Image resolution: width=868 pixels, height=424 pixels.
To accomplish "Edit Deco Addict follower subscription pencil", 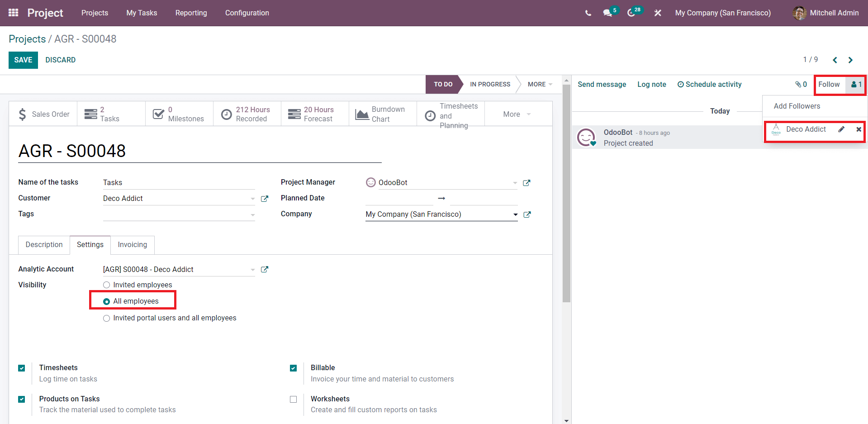I will pyautogui.click(x=841, y=129).
